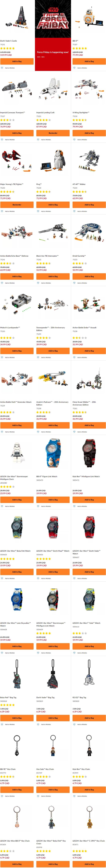Click wishlist heart icon under Porg
The width and height of the screenshot is (106, 868).
click(x=38, y=211)
